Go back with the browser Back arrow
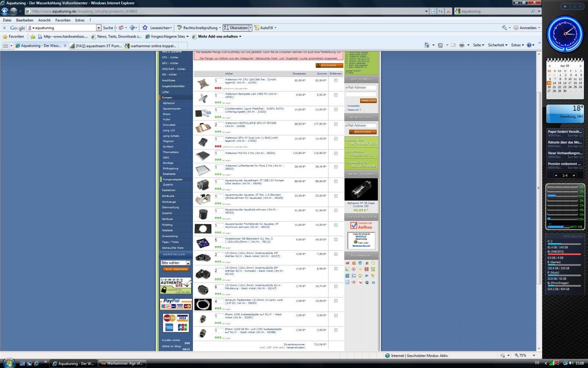 coord(5,11)
